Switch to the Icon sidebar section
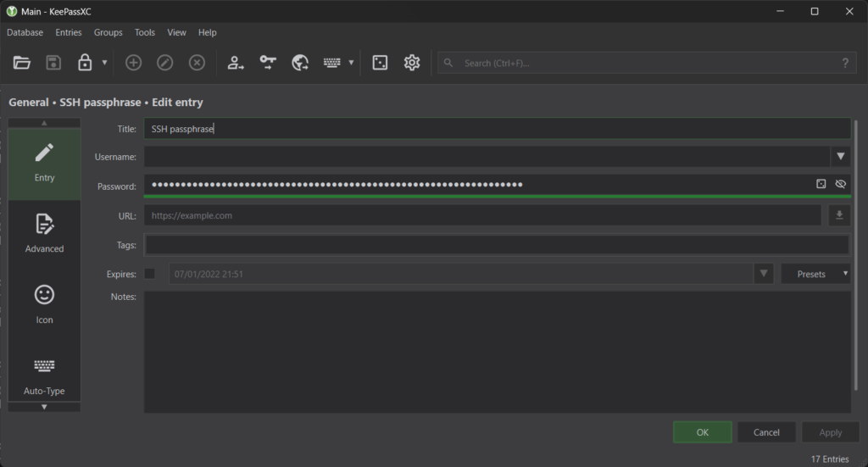 pos(44,305)
